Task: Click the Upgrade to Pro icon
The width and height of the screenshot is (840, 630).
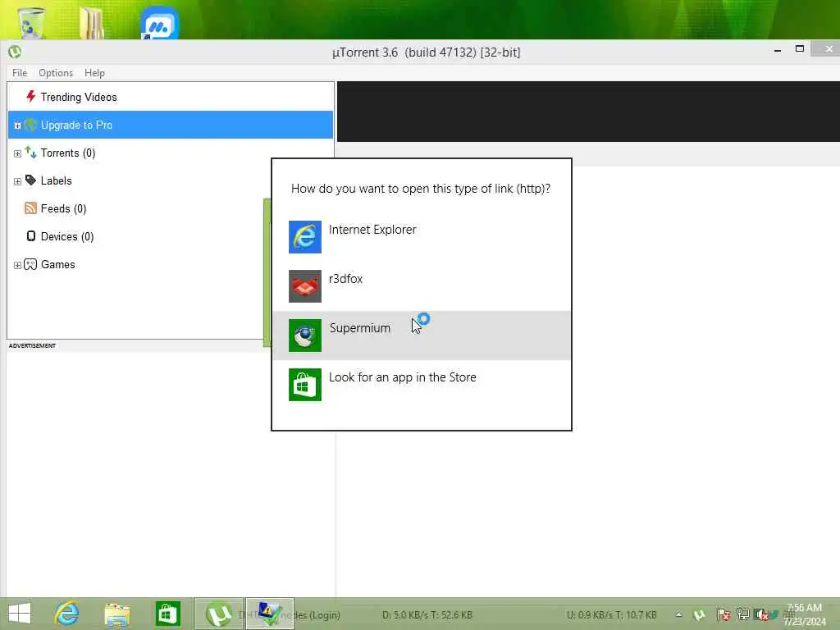Action: pos(30,125)
